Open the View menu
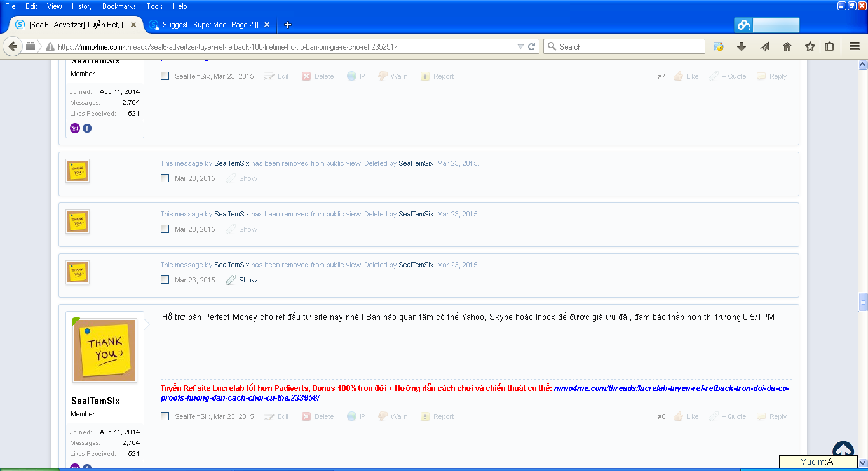The width and height of the screenshot is (868, 471). pyautogui.click(x=55, y=6)
